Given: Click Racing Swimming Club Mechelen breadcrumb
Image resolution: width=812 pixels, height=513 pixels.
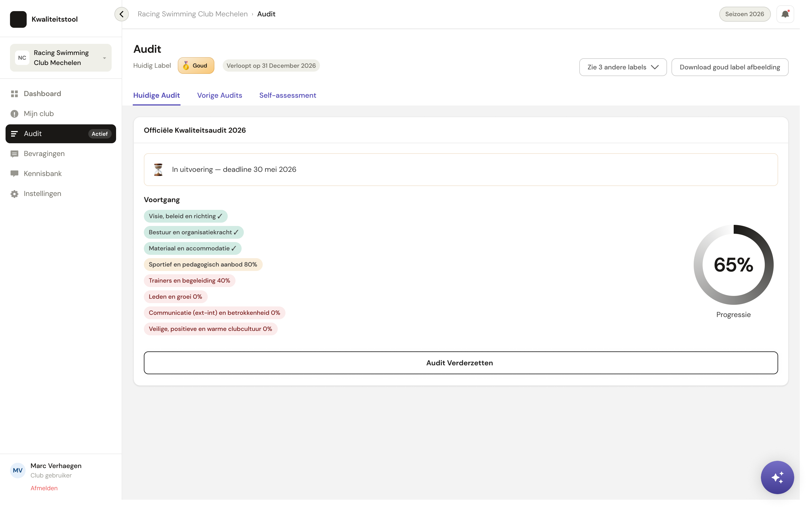Looking at the screenshot, I should coord(192,14).
